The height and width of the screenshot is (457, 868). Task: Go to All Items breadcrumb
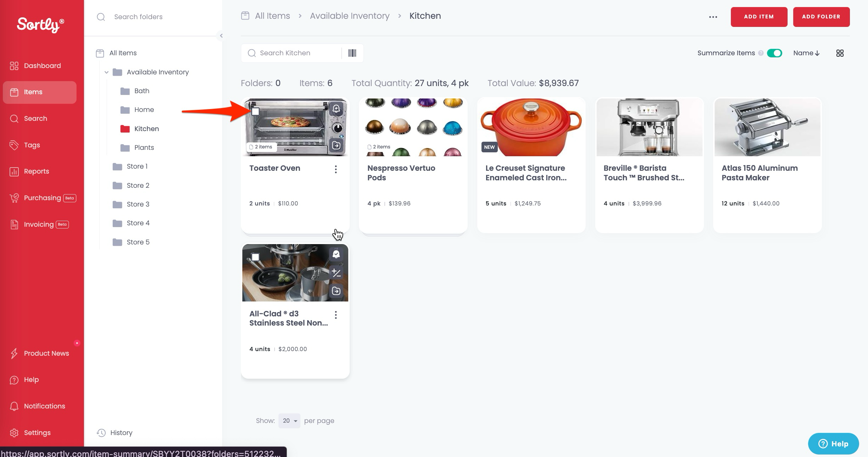pos(272,16)
